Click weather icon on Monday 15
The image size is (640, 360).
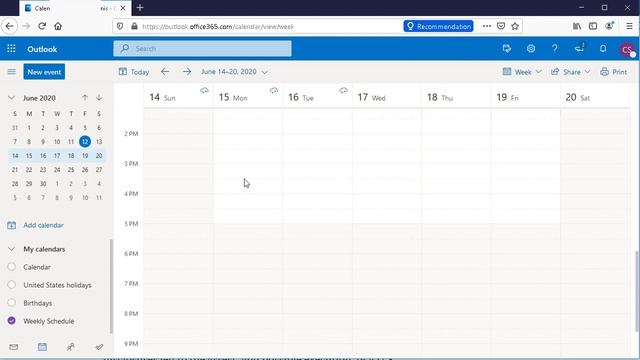tap(273, 90)
